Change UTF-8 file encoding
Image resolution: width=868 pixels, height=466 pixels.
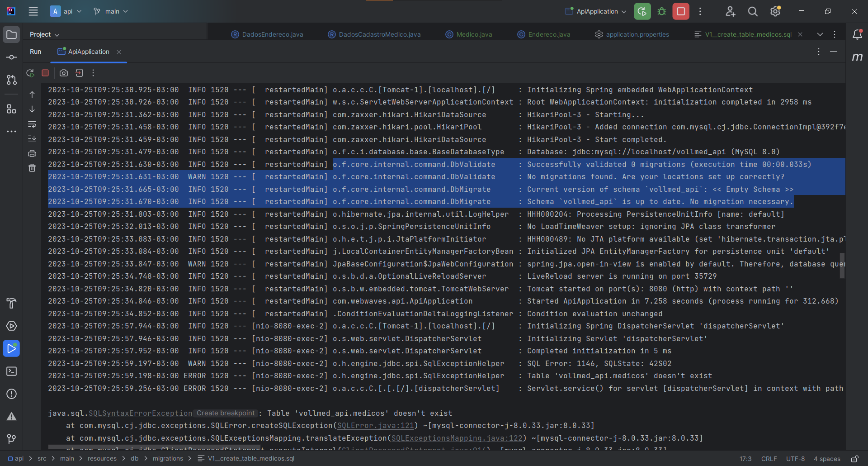point(795,459)
